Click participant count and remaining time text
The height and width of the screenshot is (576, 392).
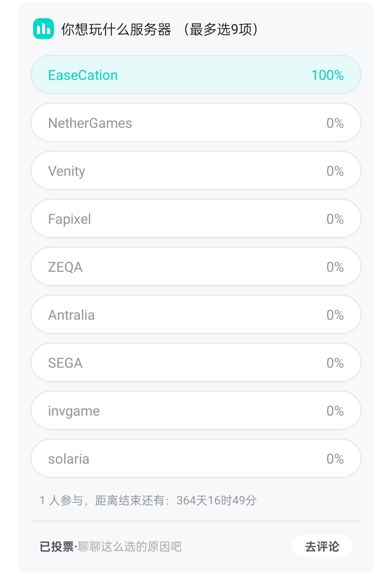pyautogui.click(x=148, y=500)
